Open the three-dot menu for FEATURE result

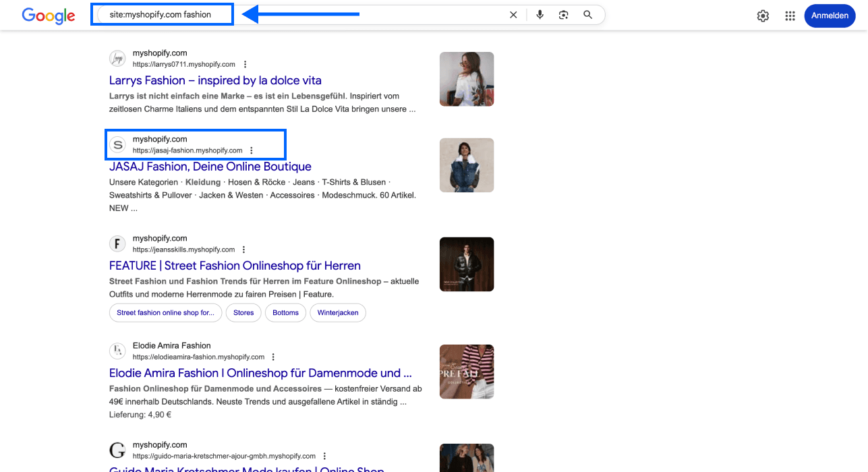point(243,249)
